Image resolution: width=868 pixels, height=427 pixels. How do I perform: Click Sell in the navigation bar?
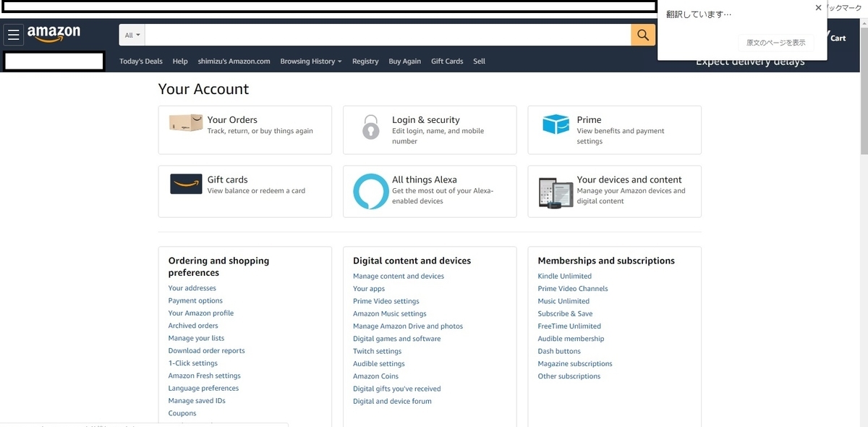click(479, 62)
